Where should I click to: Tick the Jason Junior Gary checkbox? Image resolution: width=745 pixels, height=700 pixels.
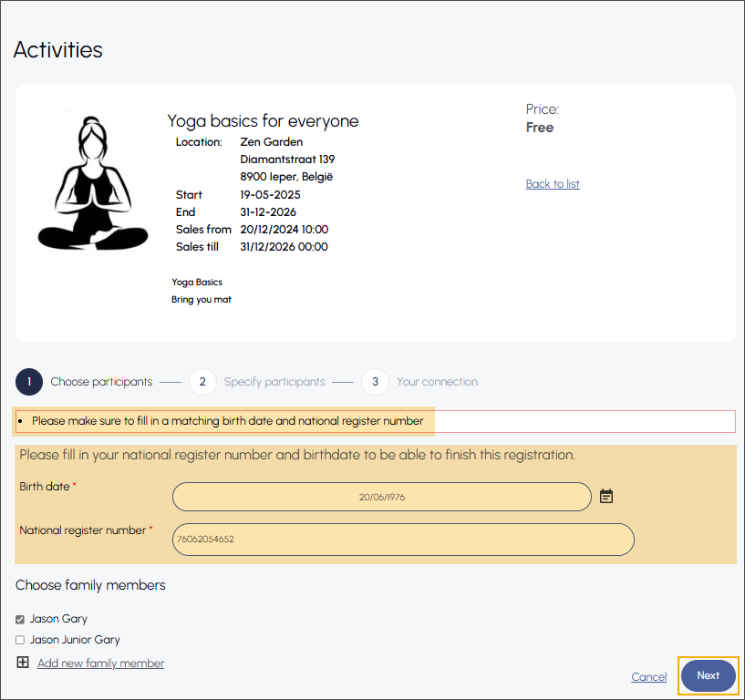(x=20, y=640)
